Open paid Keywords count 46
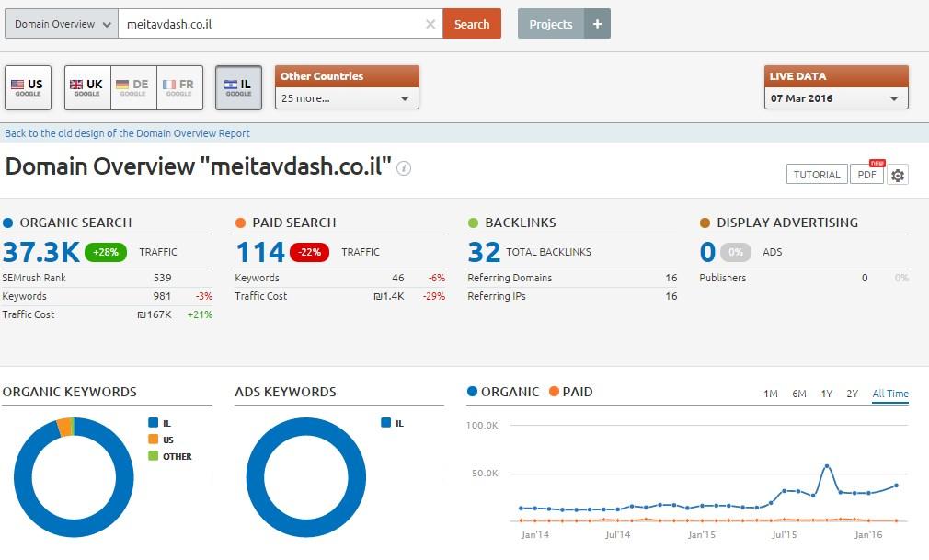929x560 pixels. click(398, 278)
